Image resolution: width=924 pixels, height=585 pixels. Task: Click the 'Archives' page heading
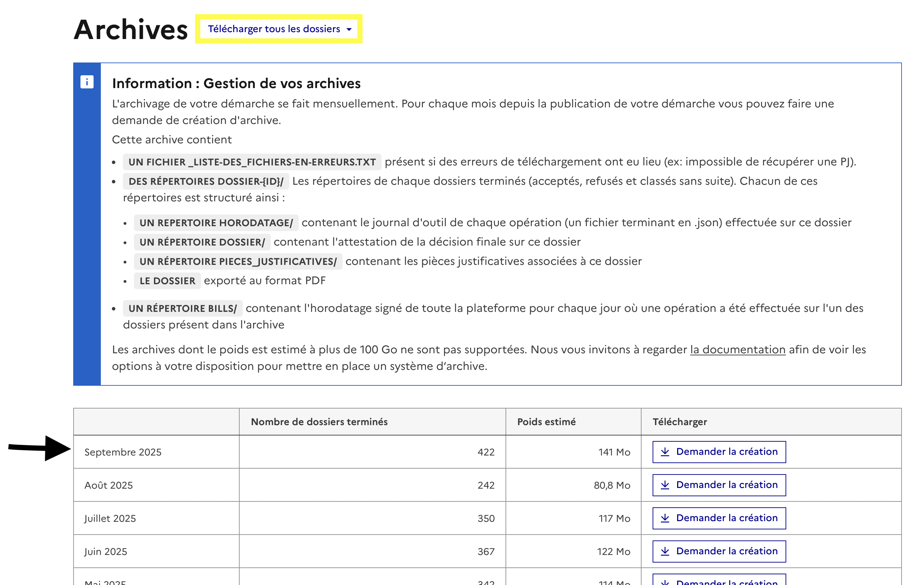pos(131,30)
